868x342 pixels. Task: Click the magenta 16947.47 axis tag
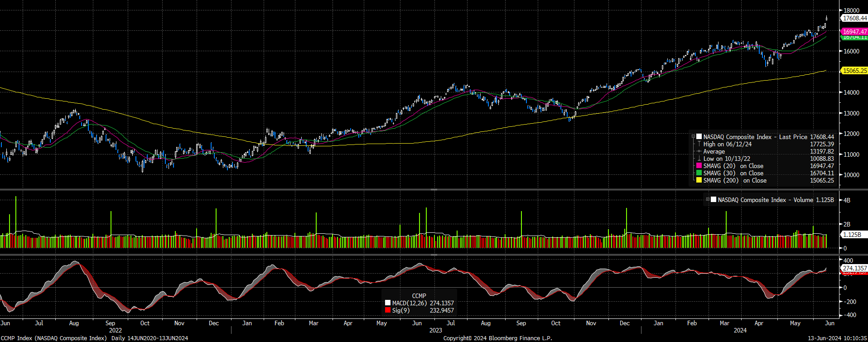(854, 32)
